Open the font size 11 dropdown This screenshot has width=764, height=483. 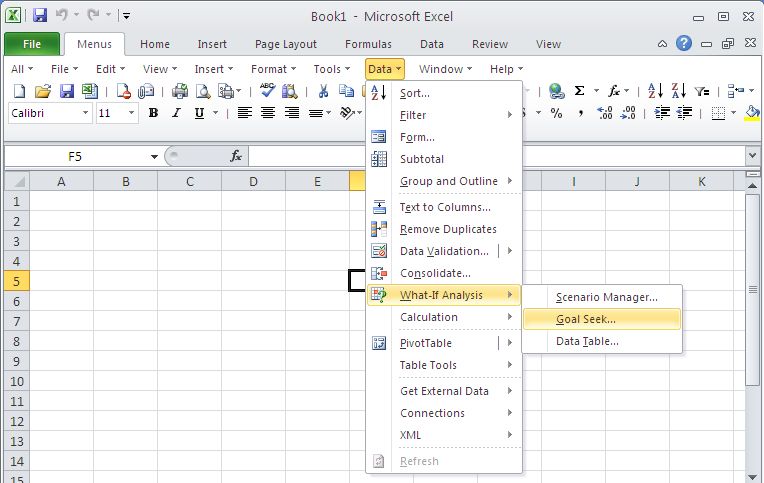tap(131, 114)
